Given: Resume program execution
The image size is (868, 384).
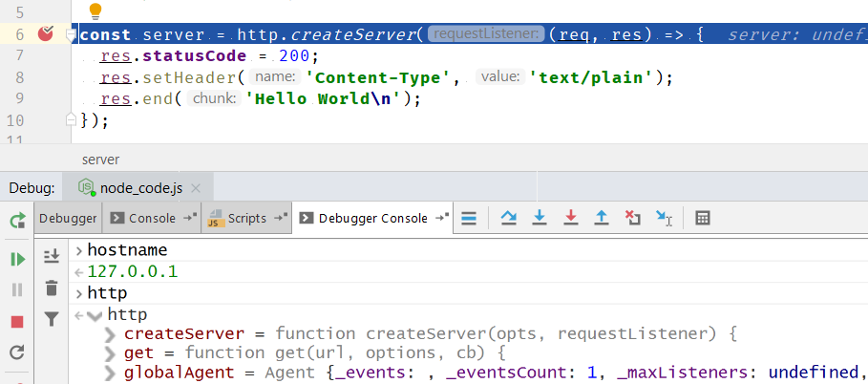Looking at the screenshot, I should [x=18, y=259].
